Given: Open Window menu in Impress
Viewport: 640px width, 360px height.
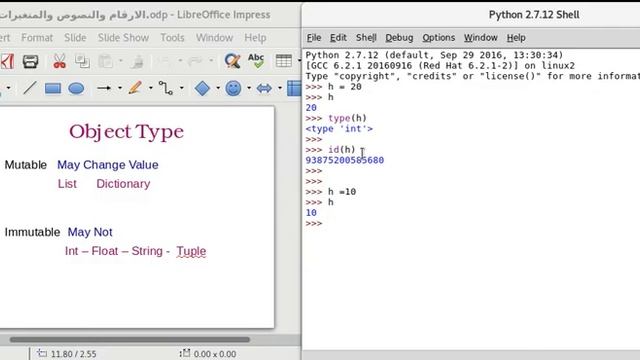Looking at the screenshot, I should [214, 38].
